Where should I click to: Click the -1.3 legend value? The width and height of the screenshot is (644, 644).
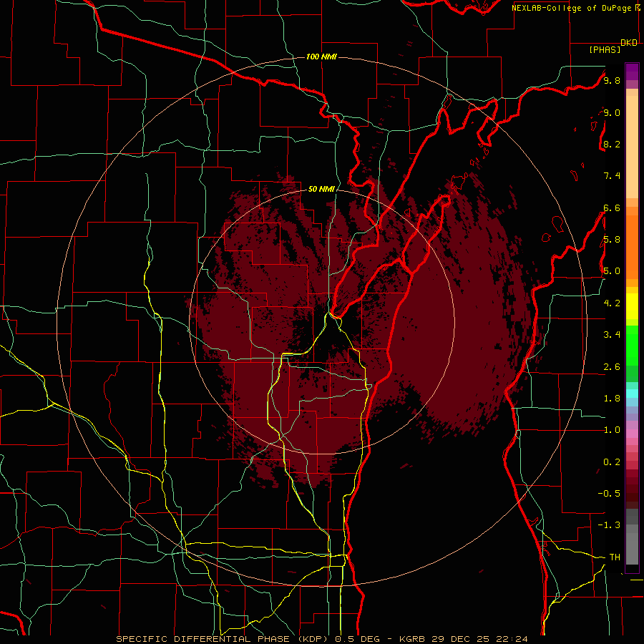pos(610,525)
